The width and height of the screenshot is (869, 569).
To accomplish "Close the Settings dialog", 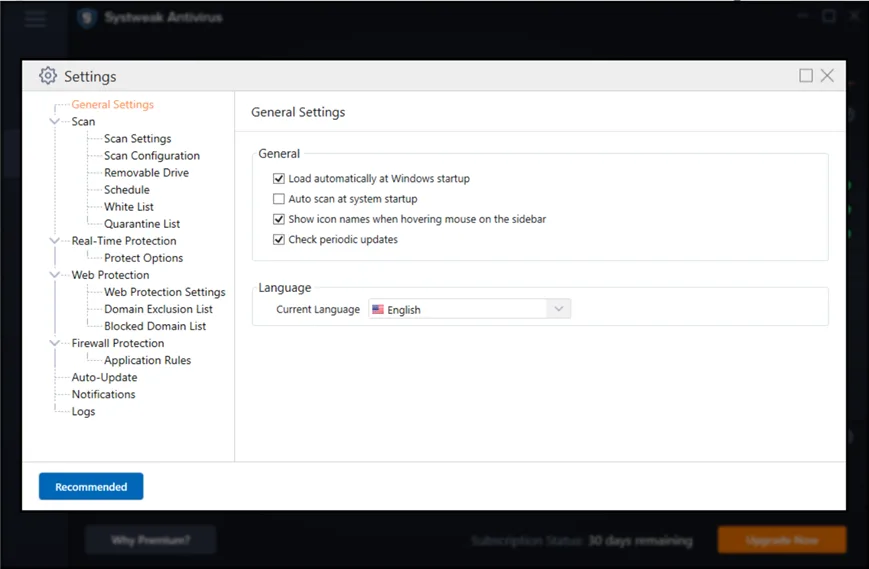I will [x=827, y=76].
